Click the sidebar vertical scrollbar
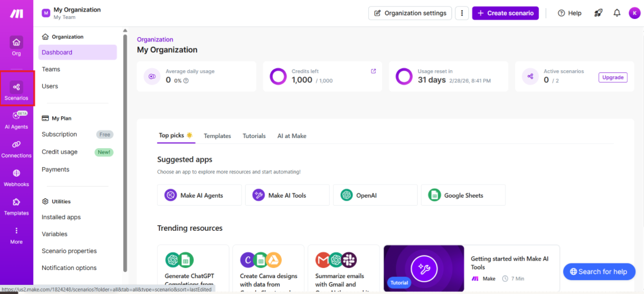This screenshot has width=644, height=294. click(125, 153)
